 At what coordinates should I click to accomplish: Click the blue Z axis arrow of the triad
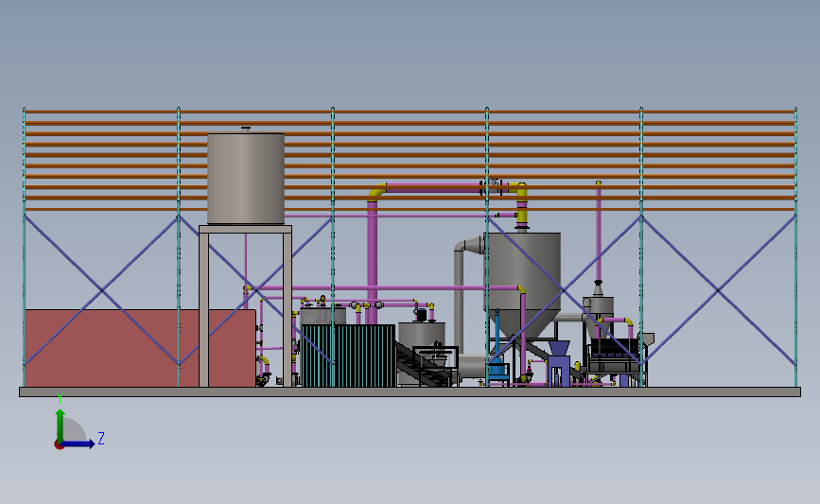79,444
